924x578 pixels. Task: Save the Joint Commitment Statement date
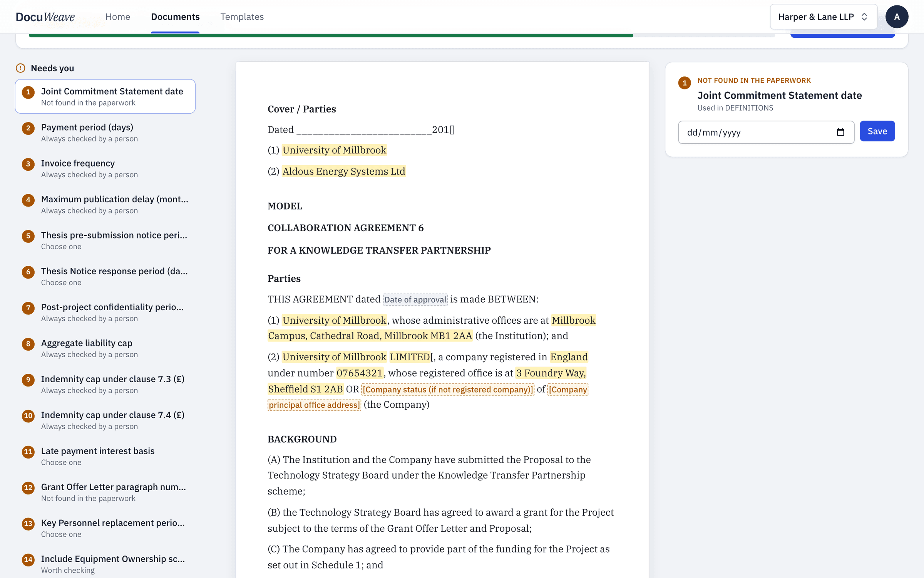[x=877, y=131]
